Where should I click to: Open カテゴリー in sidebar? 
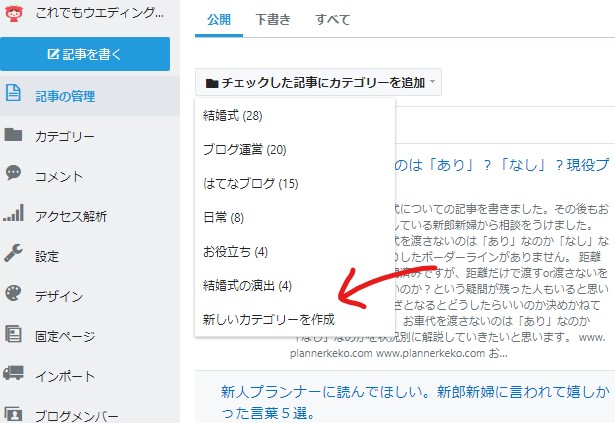[x=65, y=137]
